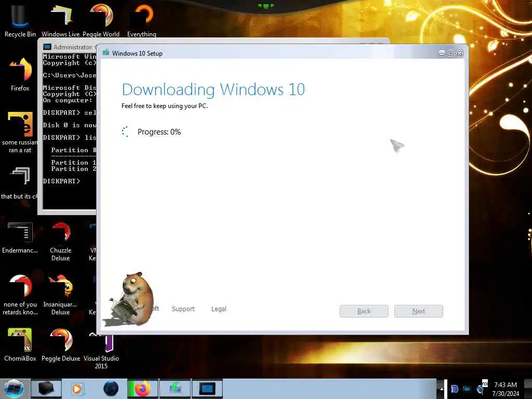Switch to the Command Prompt taskbar button
The width and height of the screenshot is (532, 399).
pos(207,389)
